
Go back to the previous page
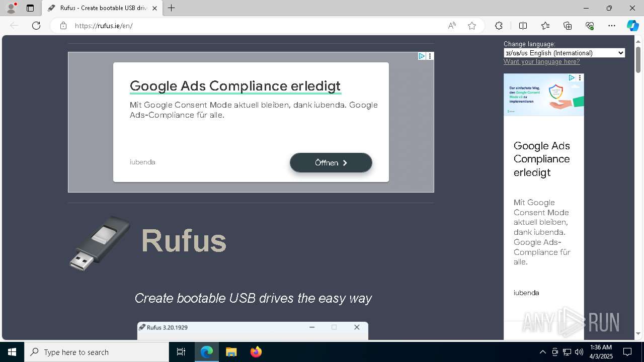point(14,26)
